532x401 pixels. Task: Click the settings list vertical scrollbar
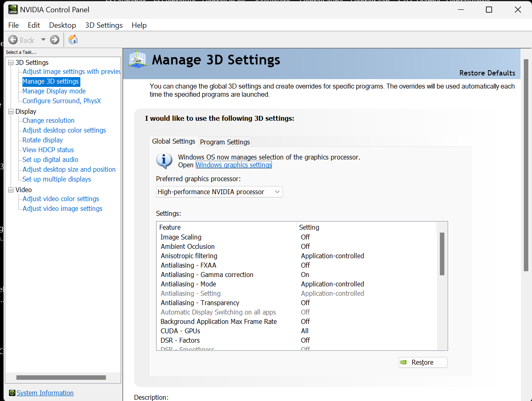442,254
